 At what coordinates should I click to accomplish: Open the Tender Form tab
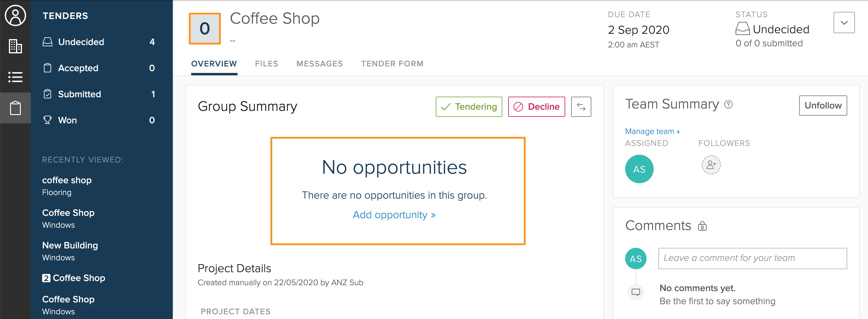coord(392,64)
